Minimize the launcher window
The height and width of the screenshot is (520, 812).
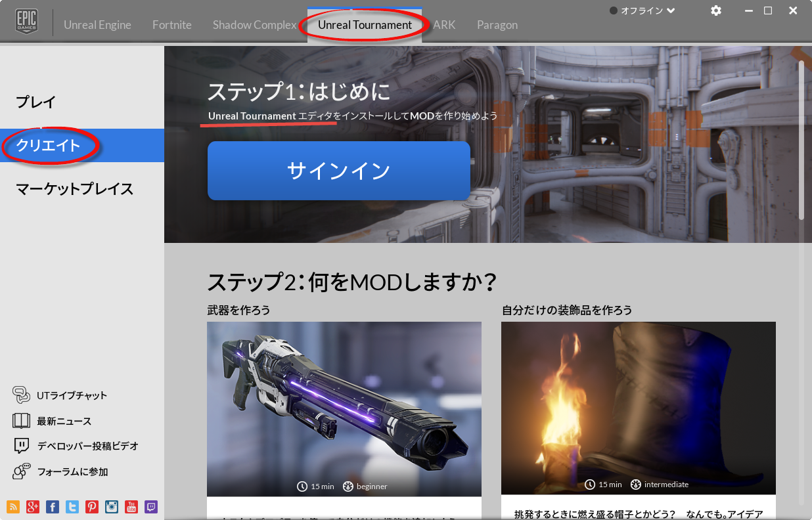pyautogui.click(x=748, y=11)
